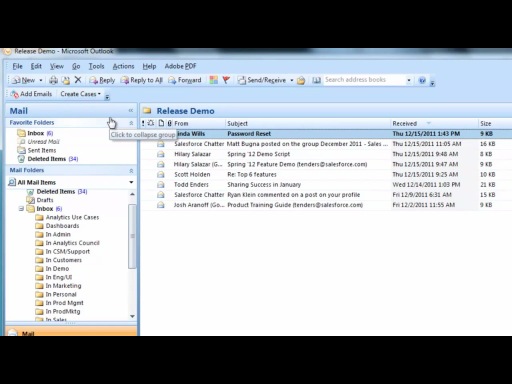The height and width of the screenshot is (384, 512).
Task: Open the Dashboards folder
Action: 57,226
